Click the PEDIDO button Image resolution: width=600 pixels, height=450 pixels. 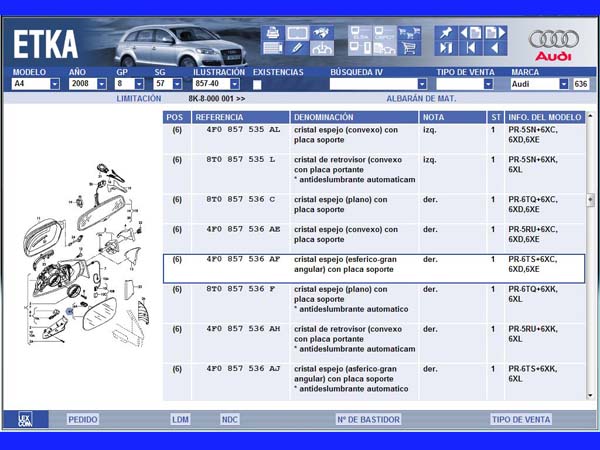[83, 419]
